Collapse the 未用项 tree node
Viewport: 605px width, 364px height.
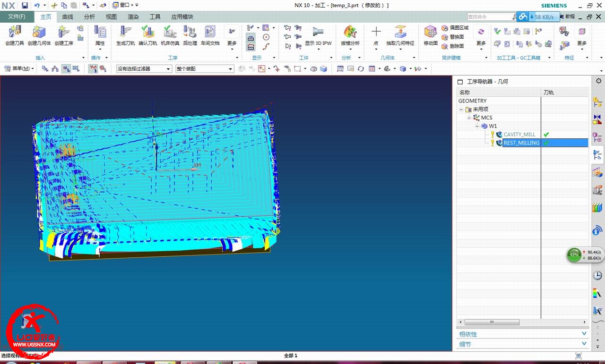coord(461,110)
